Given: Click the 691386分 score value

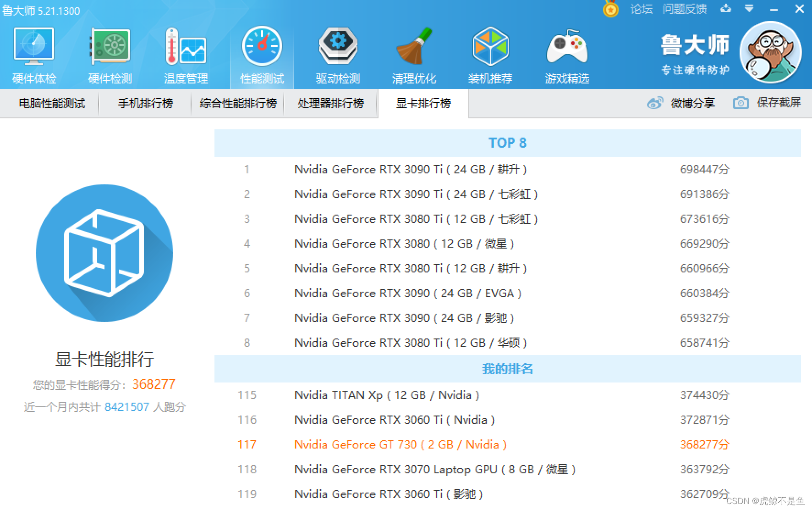Looking at the screenshot, I should point(705,194).
